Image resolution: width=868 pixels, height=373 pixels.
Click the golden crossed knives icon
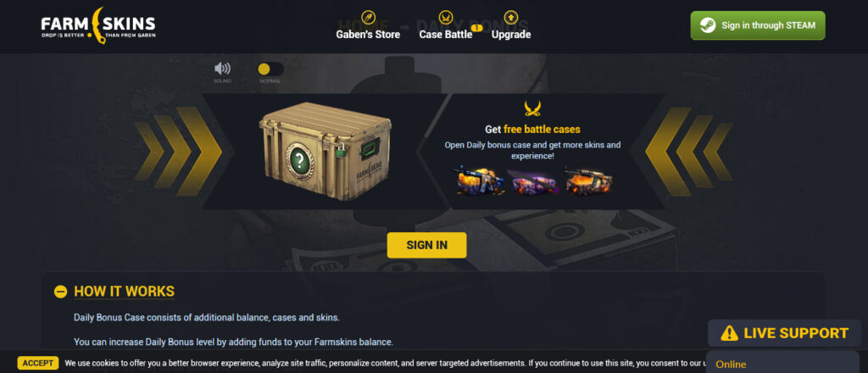pyautogui.click(x=532, y=109)
